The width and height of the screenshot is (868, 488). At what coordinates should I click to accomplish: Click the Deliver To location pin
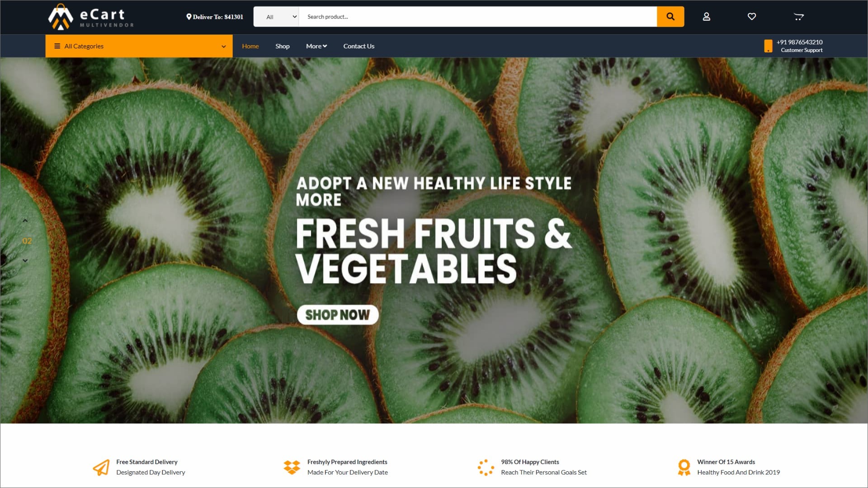(189, 17)
